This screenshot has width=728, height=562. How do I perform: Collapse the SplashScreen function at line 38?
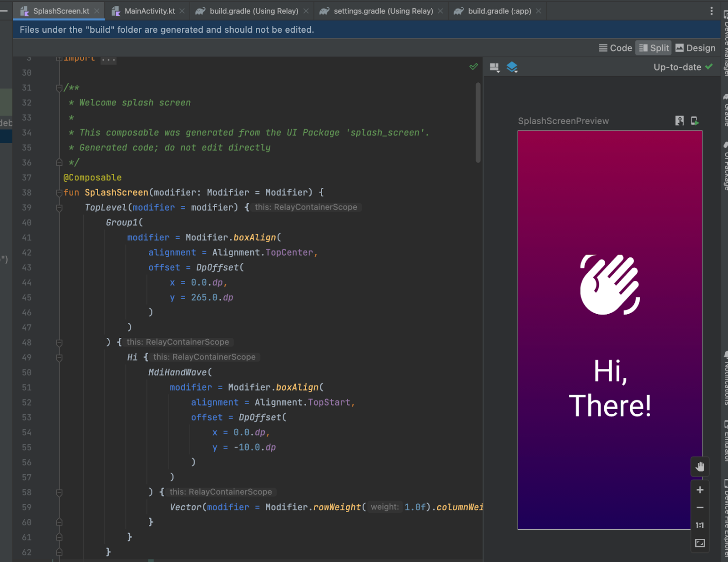click(59, 193)
